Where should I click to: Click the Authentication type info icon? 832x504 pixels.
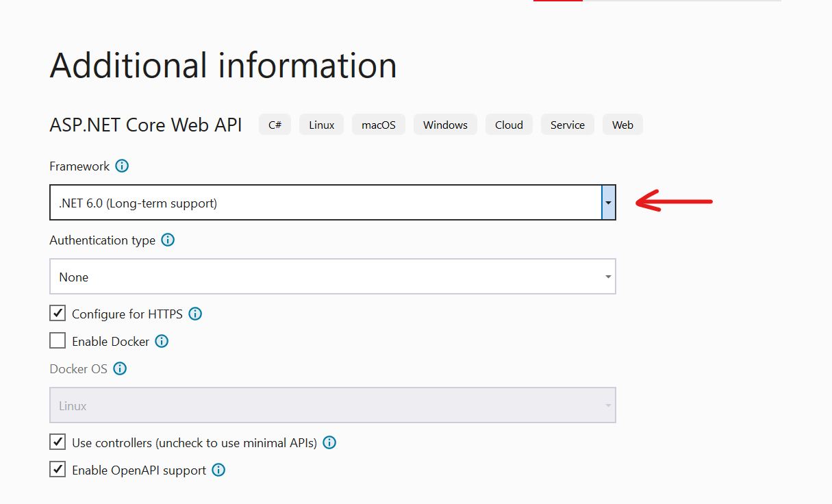(168, 240)
